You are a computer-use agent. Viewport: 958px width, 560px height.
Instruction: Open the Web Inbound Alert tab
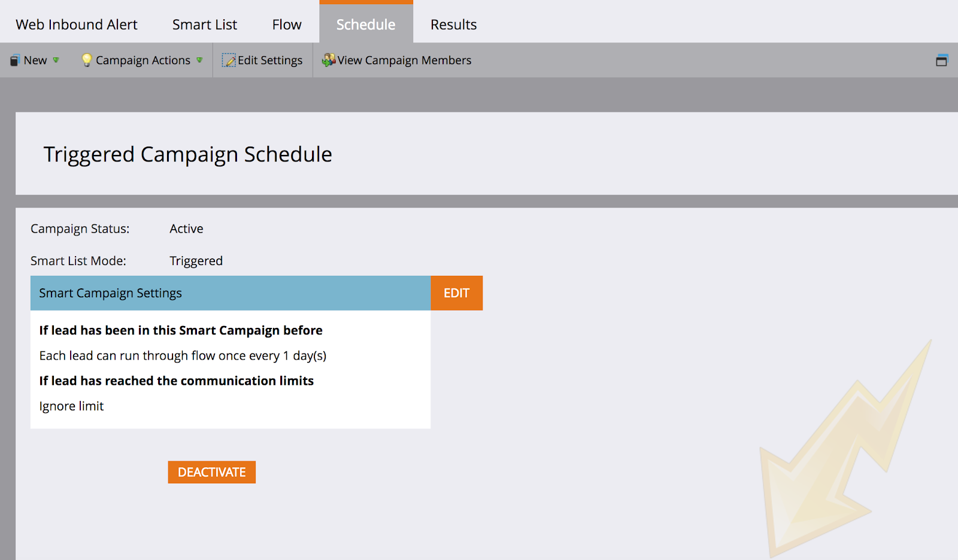coord(77,25)
